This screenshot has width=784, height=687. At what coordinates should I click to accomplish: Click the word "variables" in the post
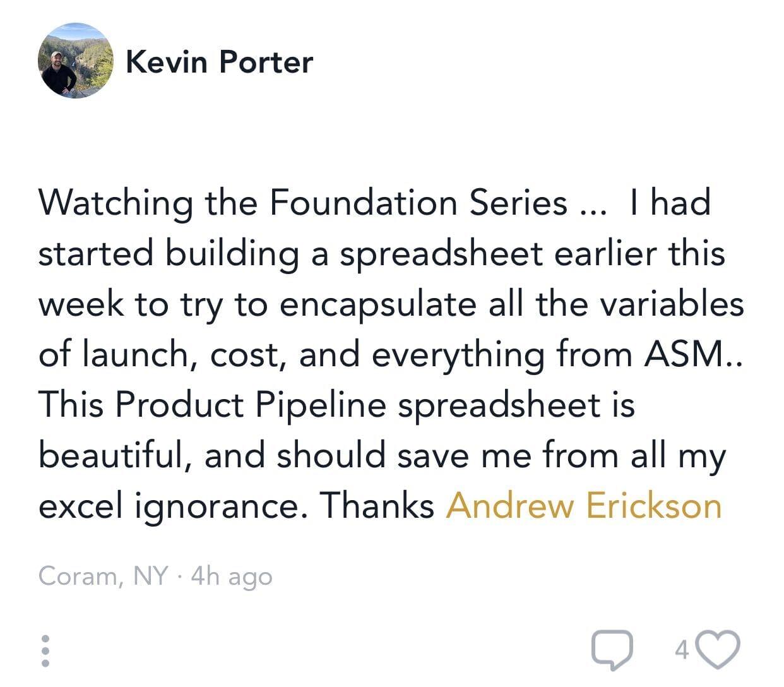pyautogui.click(x=671, y=304)
